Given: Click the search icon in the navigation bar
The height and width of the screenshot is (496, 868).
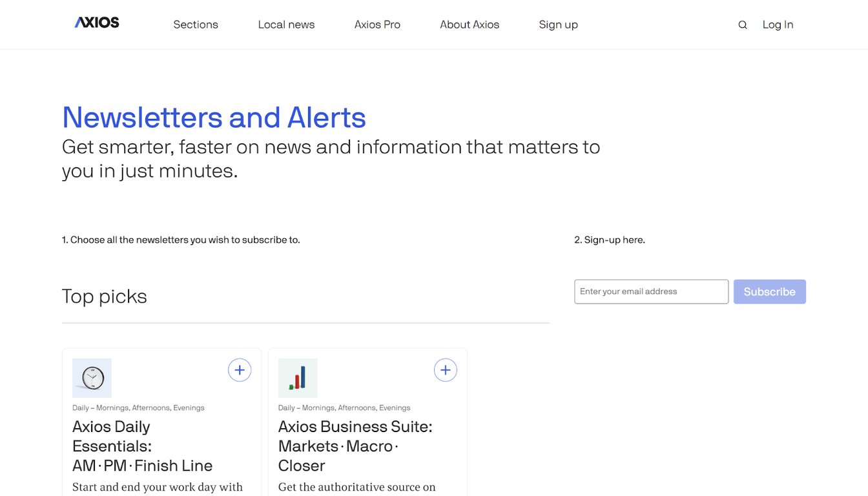Looking at the screenshot, I should coord(742,24).
